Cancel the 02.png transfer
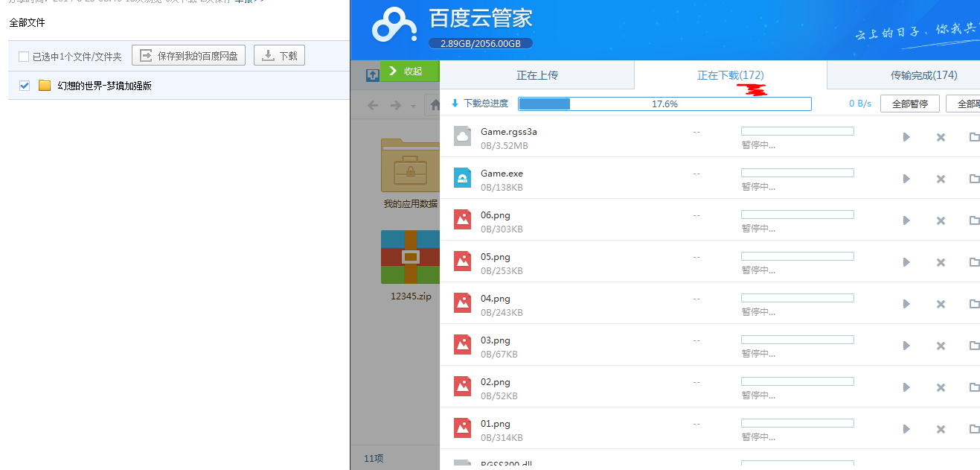The height and width of the screenshot is (470, 980). point(941,387)
